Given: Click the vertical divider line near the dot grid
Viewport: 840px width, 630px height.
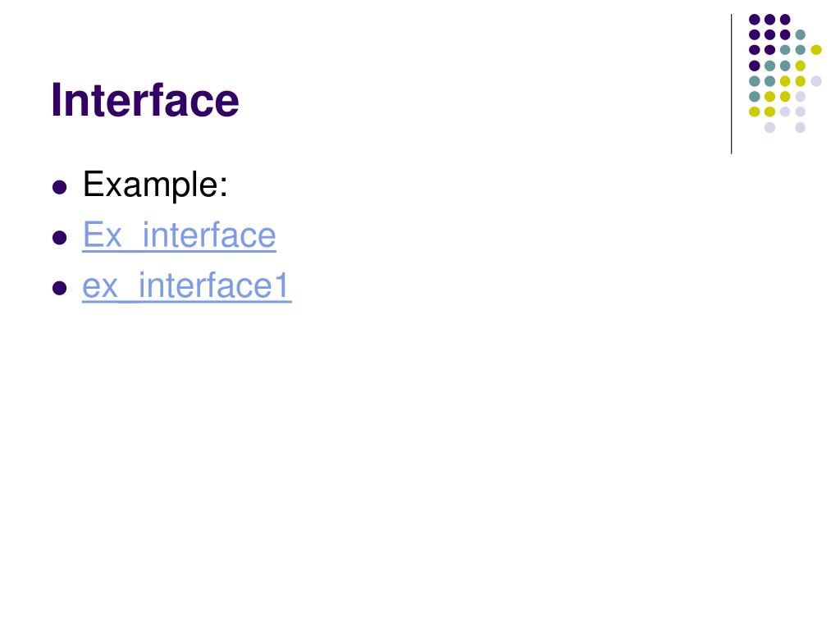Looking at the screenshot, I should coord(731,84).
